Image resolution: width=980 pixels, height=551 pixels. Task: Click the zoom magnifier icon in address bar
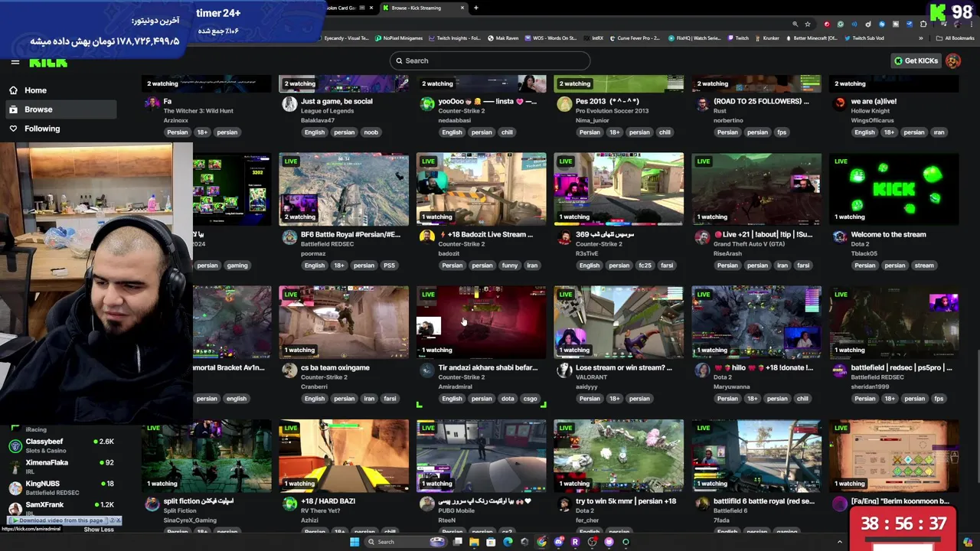(x=795, y=24)
